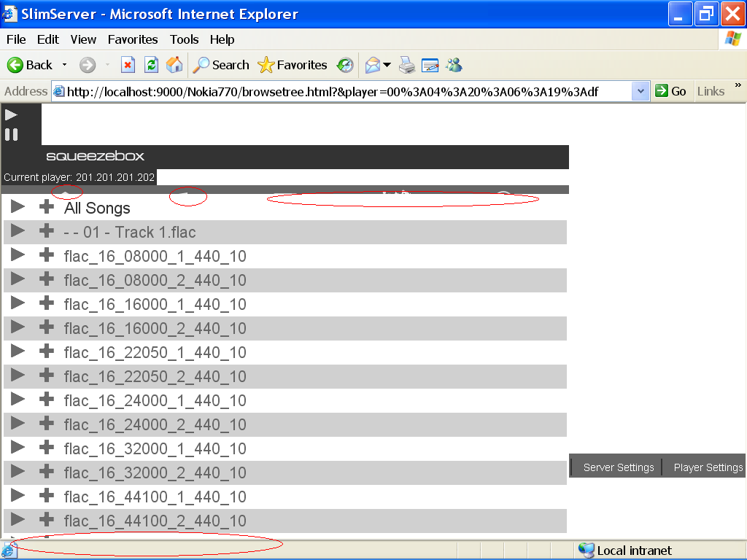Go to the Home page icon
The image size is (747, 560).
coord(174,65)
